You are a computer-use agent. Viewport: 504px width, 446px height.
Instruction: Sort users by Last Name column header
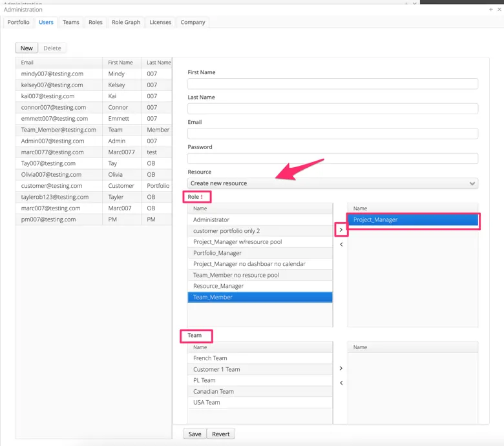pos(156,63)
